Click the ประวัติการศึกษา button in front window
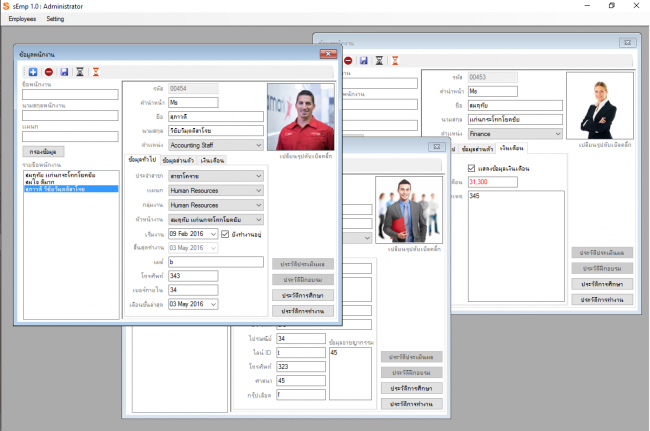 (x=301, y=295)
